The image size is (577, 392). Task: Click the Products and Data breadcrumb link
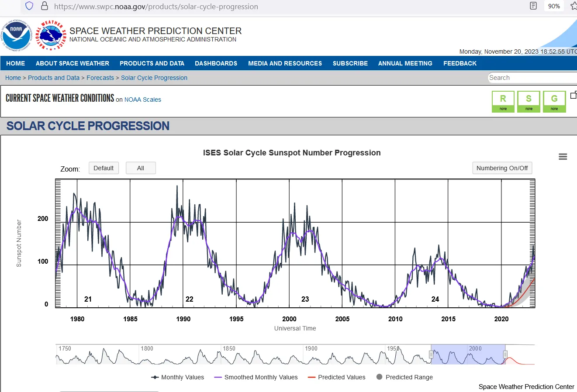pos(54,78)
